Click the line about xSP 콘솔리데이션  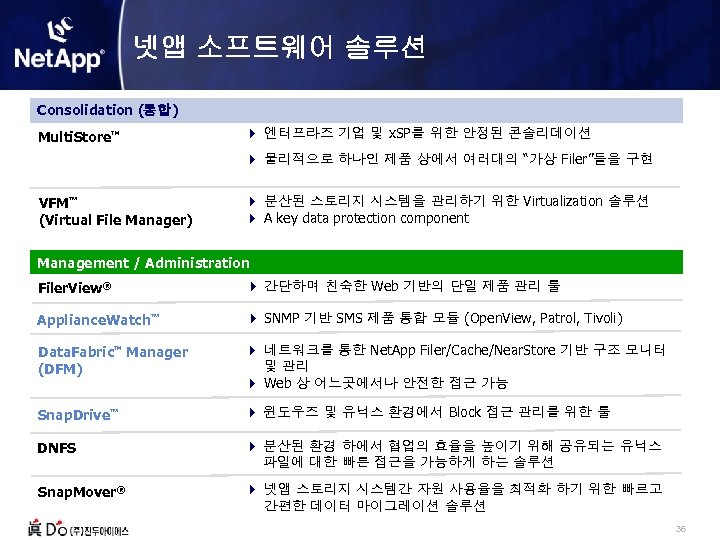(x=427, y=133)
